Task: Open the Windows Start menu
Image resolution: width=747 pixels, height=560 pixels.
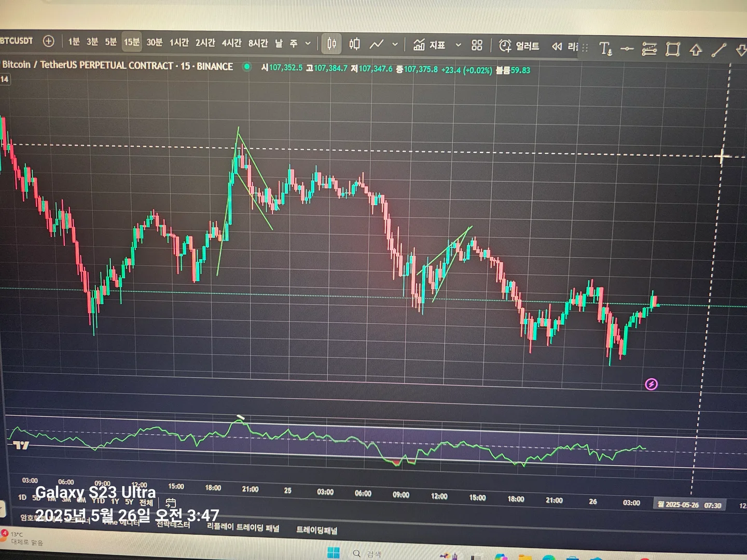Action: coord(333,553)
